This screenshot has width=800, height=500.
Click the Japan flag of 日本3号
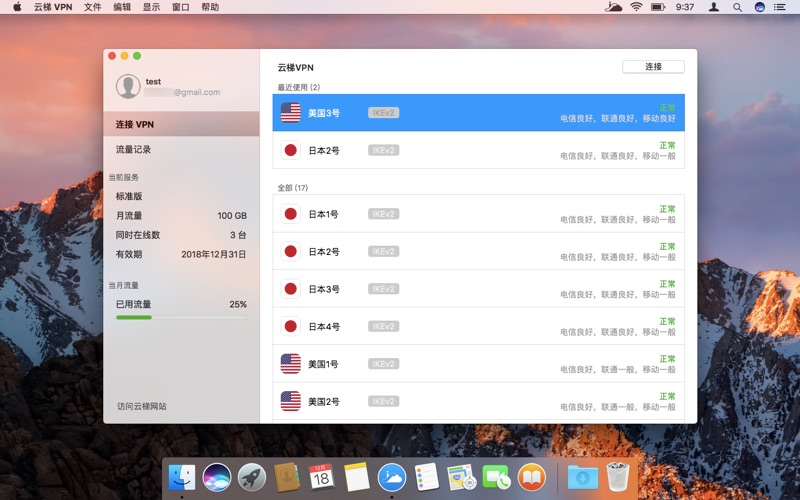tap(291, 289)
